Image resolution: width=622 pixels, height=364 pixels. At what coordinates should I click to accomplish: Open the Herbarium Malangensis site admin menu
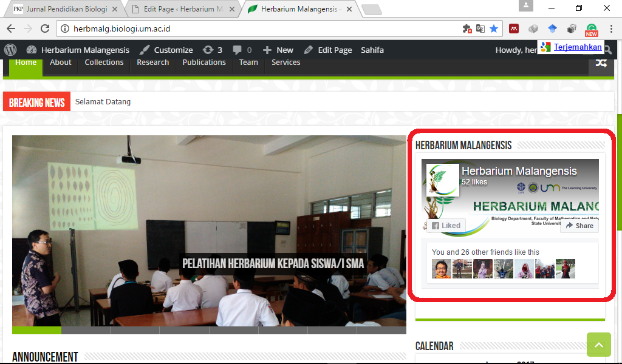pos(78,50)
